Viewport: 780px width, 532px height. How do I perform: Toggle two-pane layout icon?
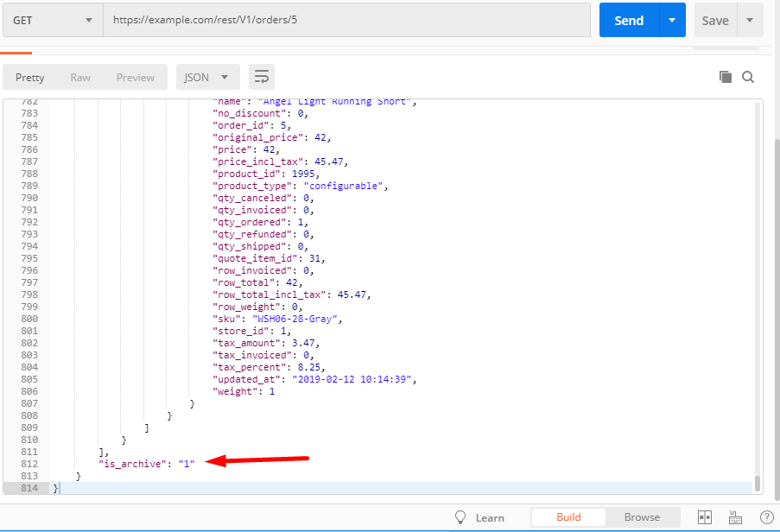point(704,517)
